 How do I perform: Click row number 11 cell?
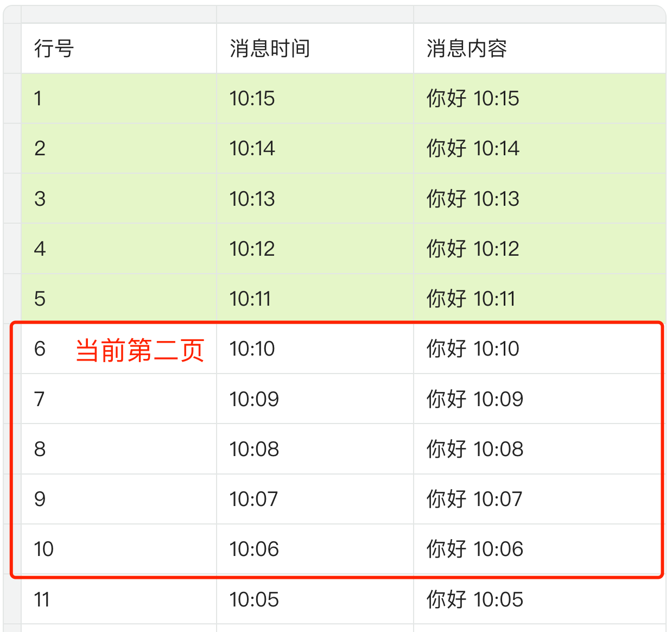(42, 600)
